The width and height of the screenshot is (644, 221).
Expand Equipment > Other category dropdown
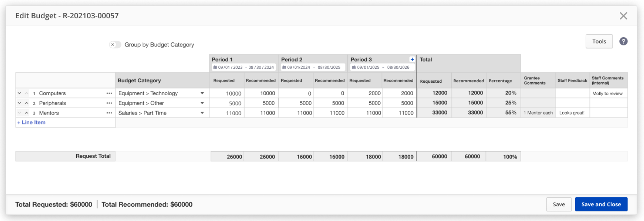[x=202, y=103]
